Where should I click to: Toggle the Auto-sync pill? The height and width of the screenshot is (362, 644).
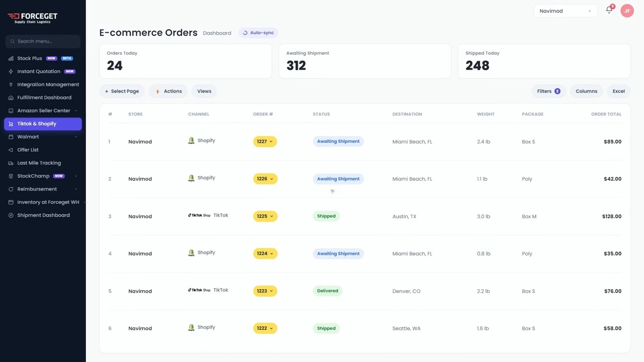point(259,33)
